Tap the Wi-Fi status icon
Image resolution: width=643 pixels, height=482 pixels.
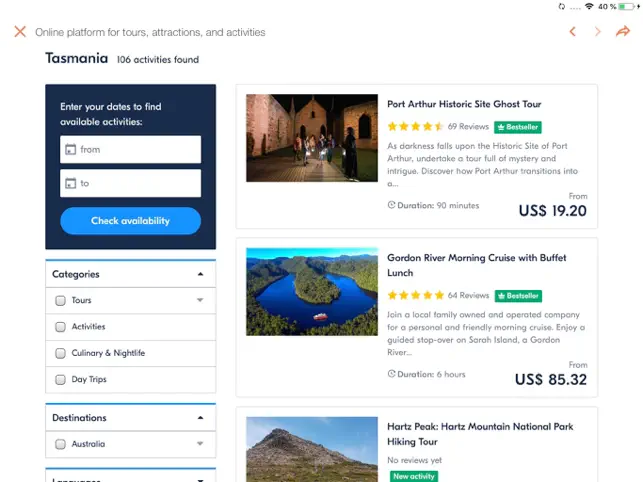(589, 6)
